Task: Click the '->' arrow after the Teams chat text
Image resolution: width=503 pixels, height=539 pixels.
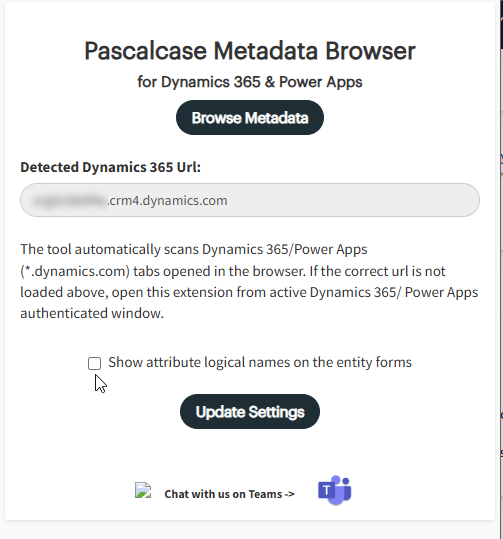Action: coord(289,494)
